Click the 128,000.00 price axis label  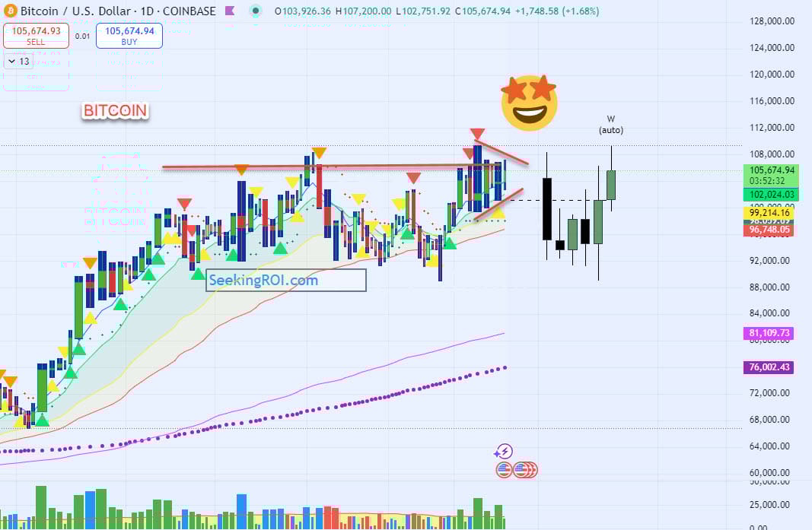[x=772, y=21]
